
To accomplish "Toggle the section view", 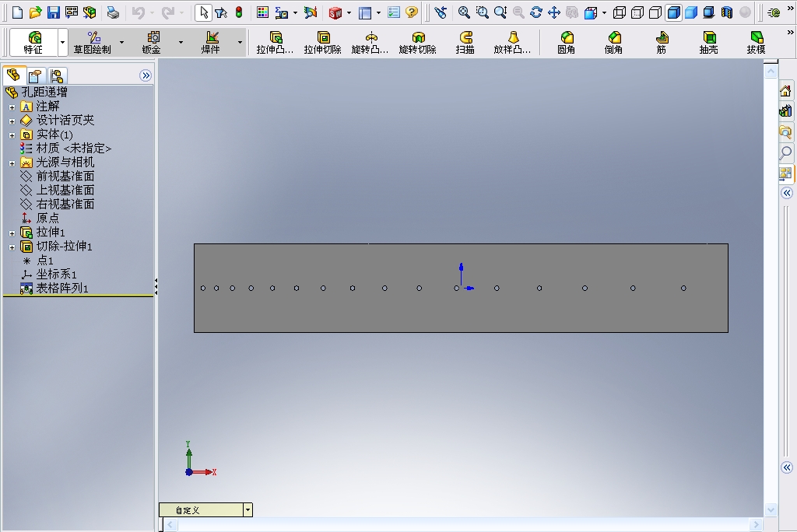I will pyautogui.click(x=727, y=12).
